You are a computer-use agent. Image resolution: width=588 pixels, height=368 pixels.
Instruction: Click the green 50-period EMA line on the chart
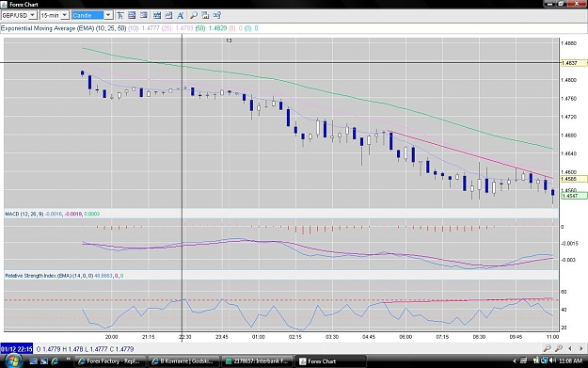pyautogui.click(x=317, y=88)
